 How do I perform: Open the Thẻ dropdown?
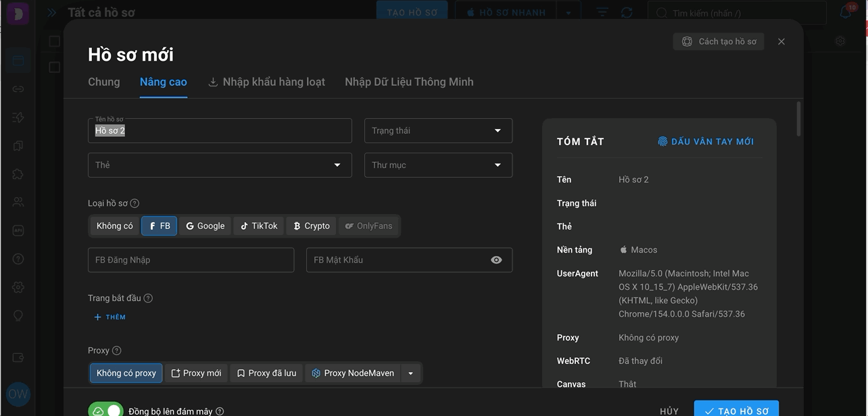click(220, 165)
